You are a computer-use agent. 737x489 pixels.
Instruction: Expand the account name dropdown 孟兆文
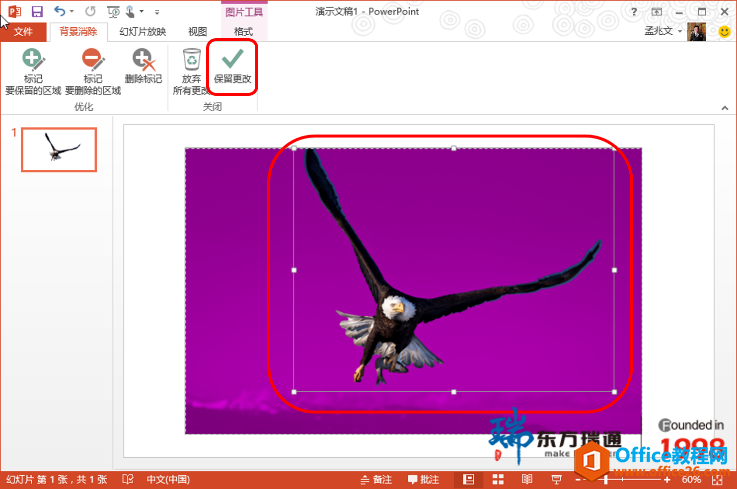664,32
